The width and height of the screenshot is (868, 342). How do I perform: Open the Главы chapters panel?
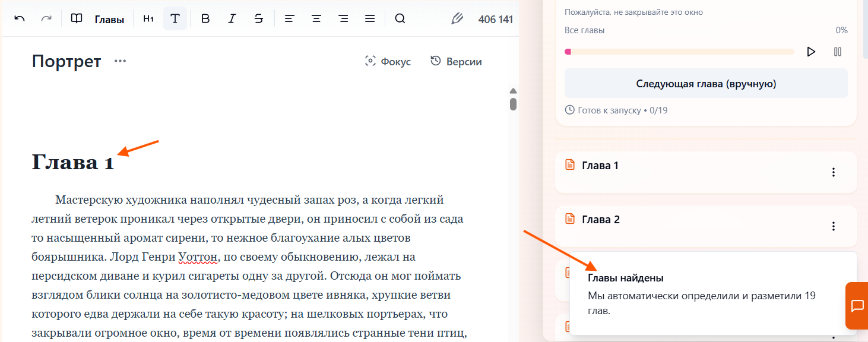98,19
